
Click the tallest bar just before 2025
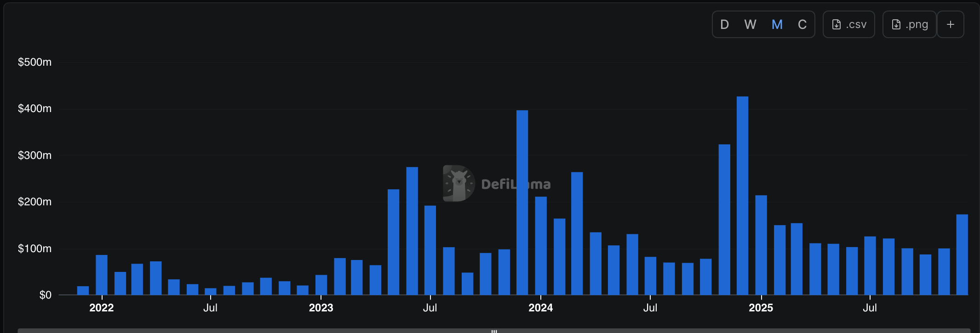tap(742, 196)
